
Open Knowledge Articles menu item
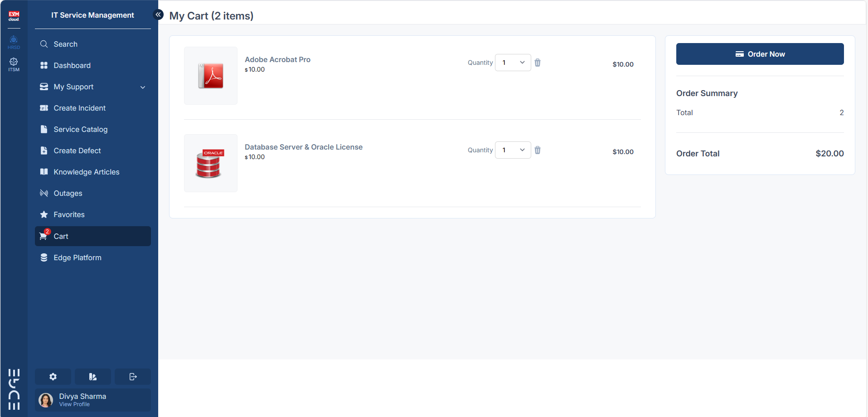tap(93, 172)
